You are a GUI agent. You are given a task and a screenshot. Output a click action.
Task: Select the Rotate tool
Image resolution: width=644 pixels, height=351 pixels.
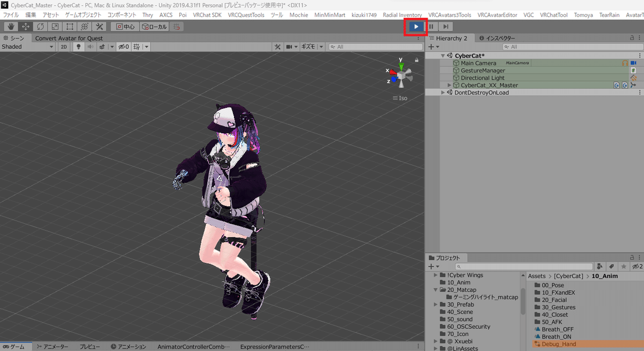click(40, 26)
